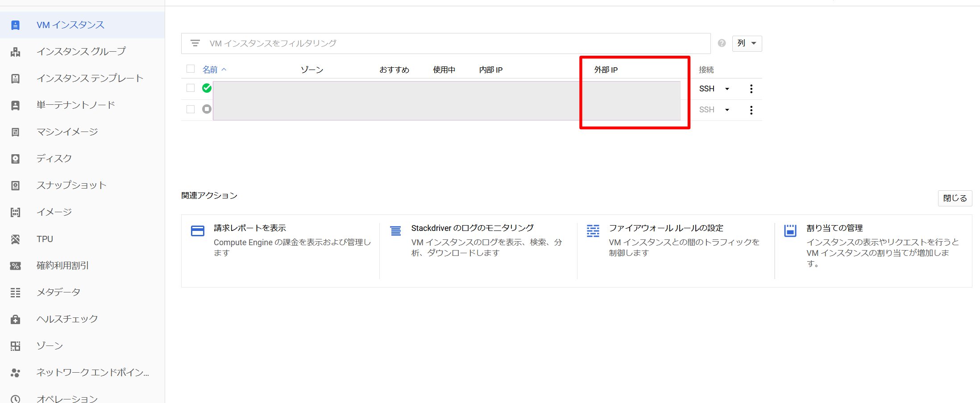
Task: Click the インスタンス グループ icon
Action: click(x=15, y=52)
